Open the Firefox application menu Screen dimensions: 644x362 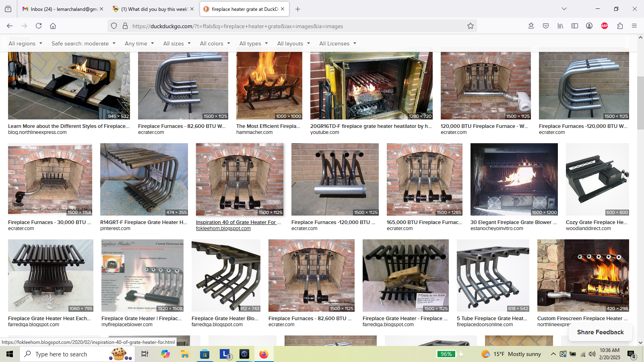[x=634, y=26]
